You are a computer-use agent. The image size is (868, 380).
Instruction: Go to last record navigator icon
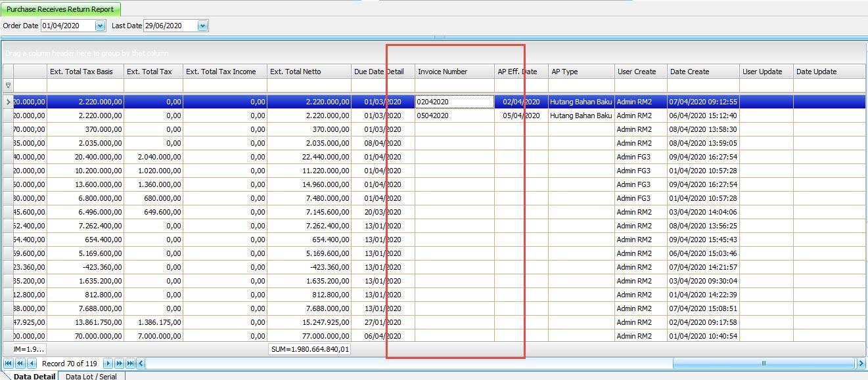pos(131,363)
